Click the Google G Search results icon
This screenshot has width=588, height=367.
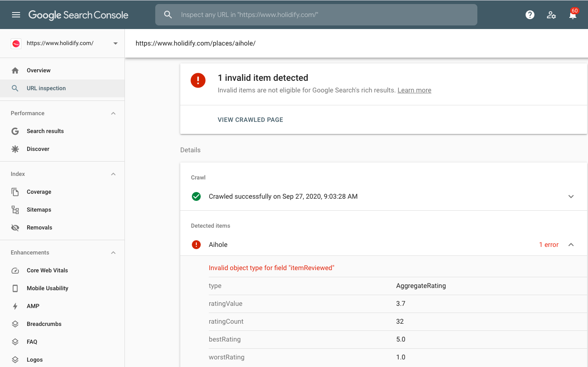coord(15,131)
